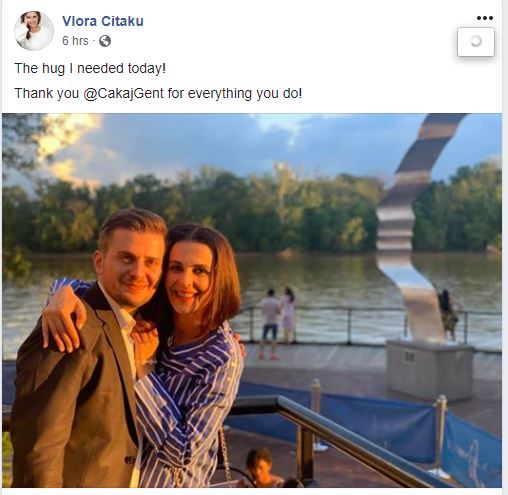Click the sculpture's concrete pedestal
The image size is (508, 495).
click(429, 370)
